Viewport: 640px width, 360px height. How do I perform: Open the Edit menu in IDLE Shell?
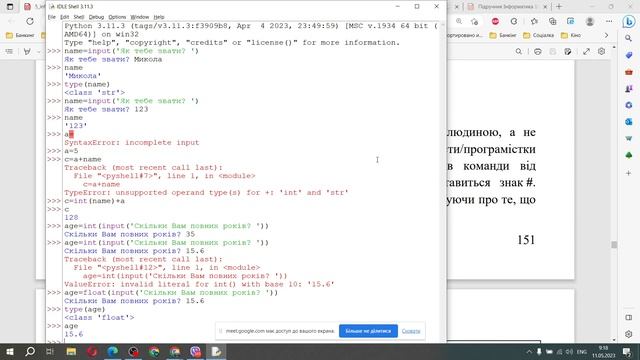point(64,17)
